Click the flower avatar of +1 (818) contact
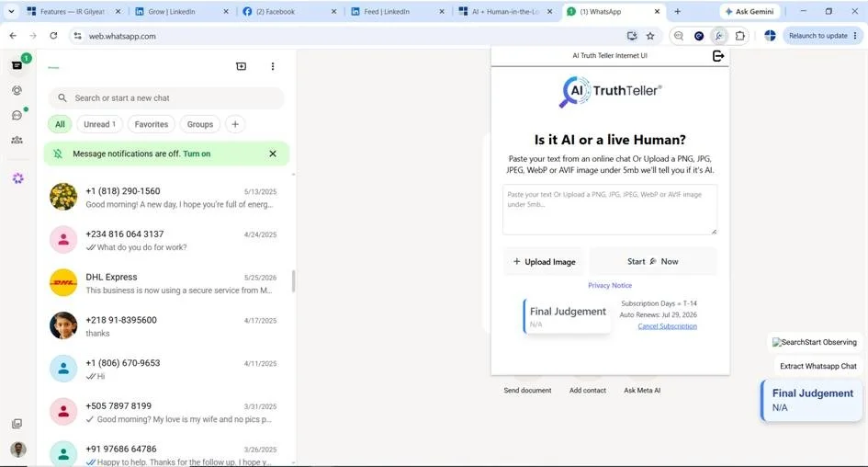This screenshot has height=467, width=868. [x=63, y=197]
